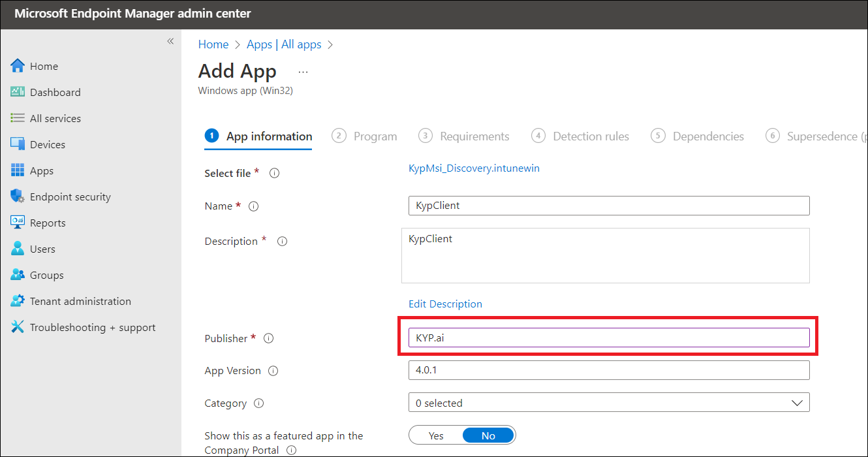The width and height of the screenshot is (868, 457).
Task: Navigate to Home in the breadcrumb
Action: (x=213, y=44)
